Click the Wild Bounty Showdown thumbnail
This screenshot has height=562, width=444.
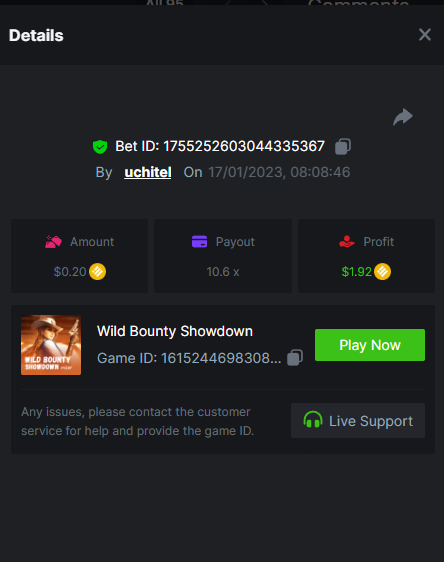(51, 345)
